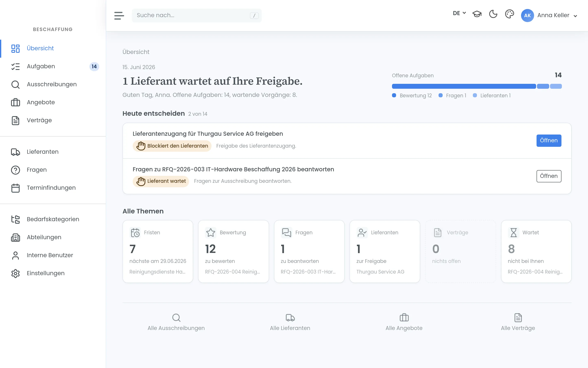
Task: Click the 'Lieferant wartet' badge
Action: pos(161,181)
